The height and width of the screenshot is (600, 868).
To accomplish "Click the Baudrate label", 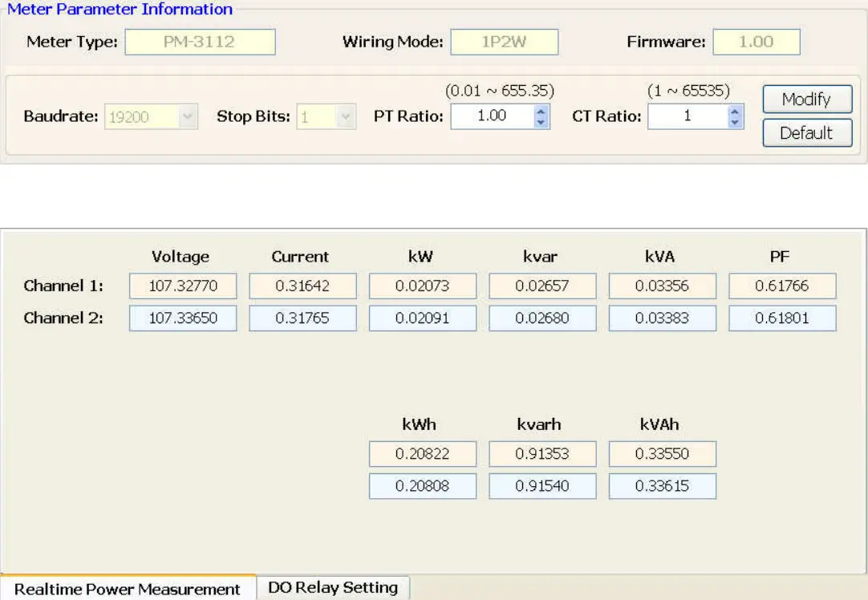I will [61, 116].
